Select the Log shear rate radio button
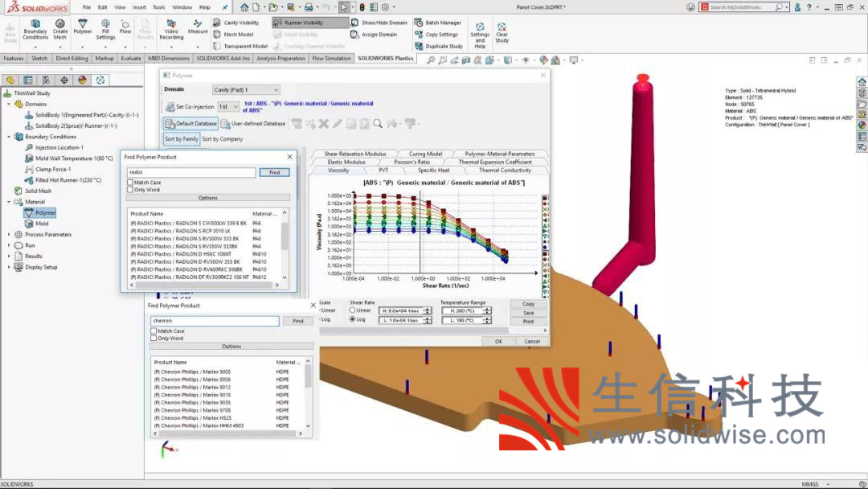 click(x=352, y=319)
